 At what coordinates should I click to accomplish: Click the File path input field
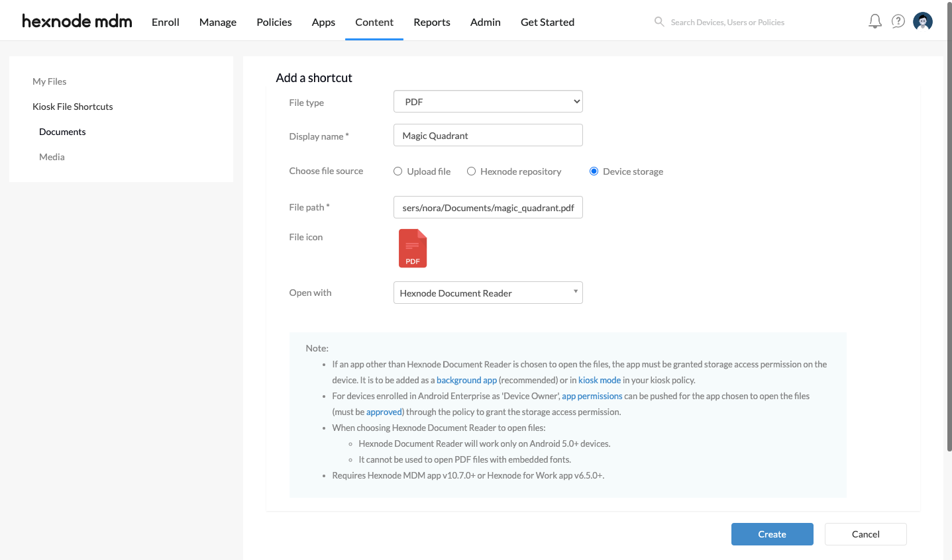tap(488, 207)
